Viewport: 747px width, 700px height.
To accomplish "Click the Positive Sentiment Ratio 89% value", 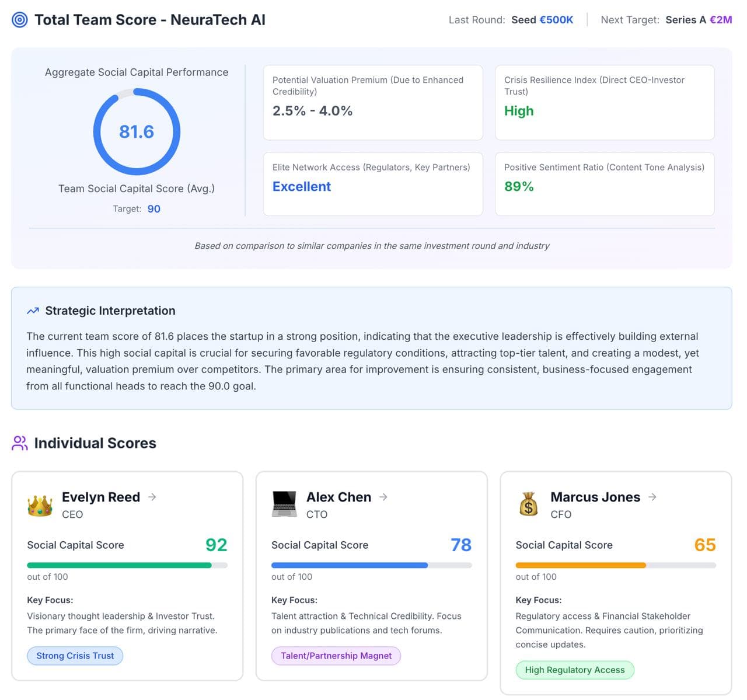I will click(519, 186).
